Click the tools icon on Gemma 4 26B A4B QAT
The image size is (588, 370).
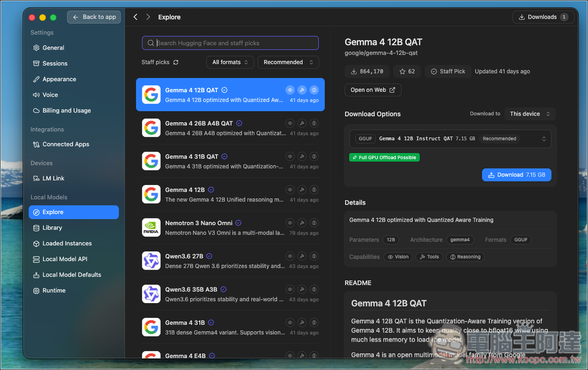point(302,123)
